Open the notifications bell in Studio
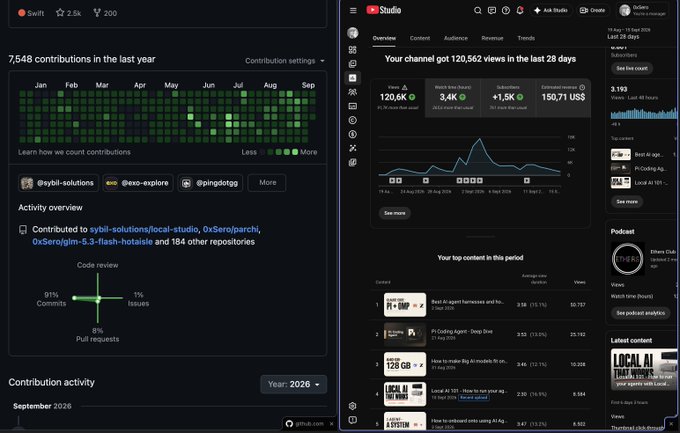Viewport: 680px width, 433px height. pyautogui.click(x=520, y=10)
